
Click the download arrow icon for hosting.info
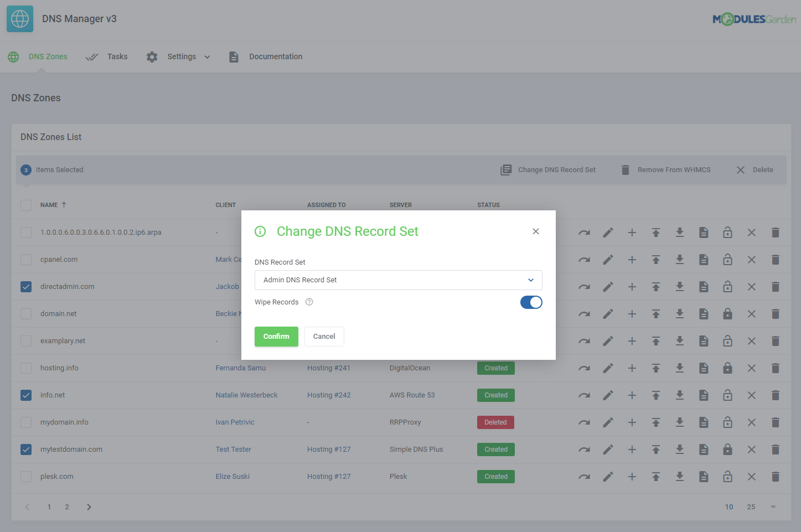tap(680, 368)
